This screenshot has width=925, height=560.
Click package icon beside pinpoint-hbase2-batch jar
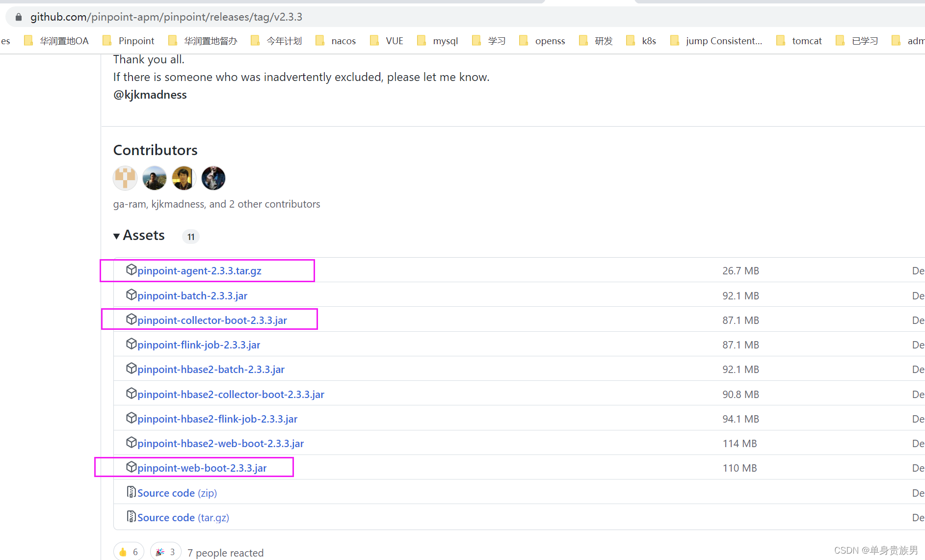pos(131,368)
